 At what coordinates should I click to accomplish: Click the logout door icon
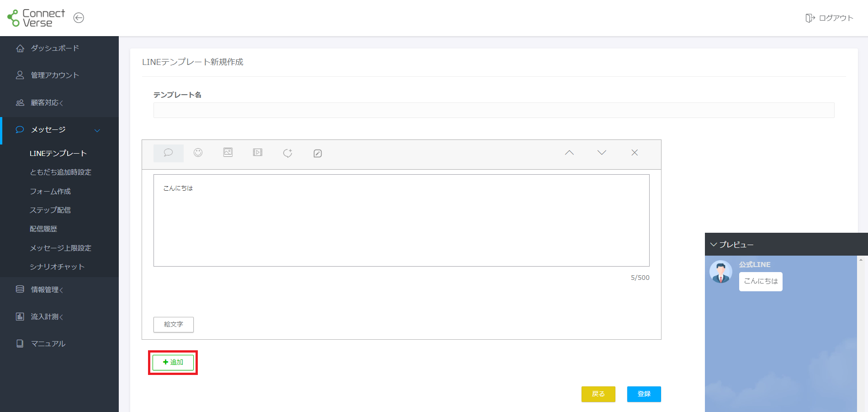tap(810, 18)
